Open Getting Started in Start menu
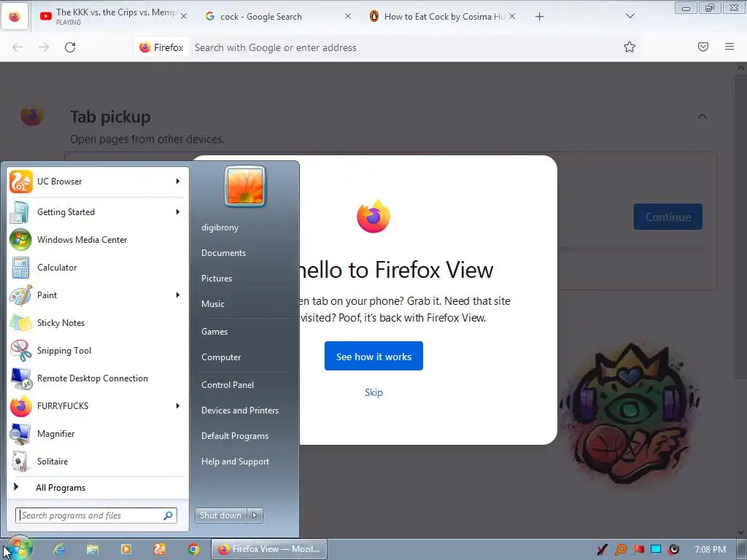747x560 pixels. [96, 212]
